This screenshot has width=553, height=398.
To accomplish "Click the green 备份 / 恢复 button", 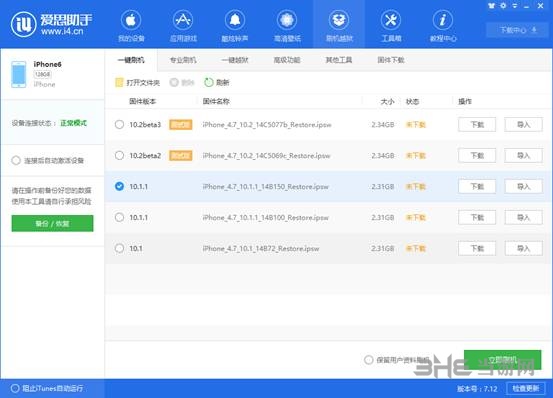I will [52, 224].
